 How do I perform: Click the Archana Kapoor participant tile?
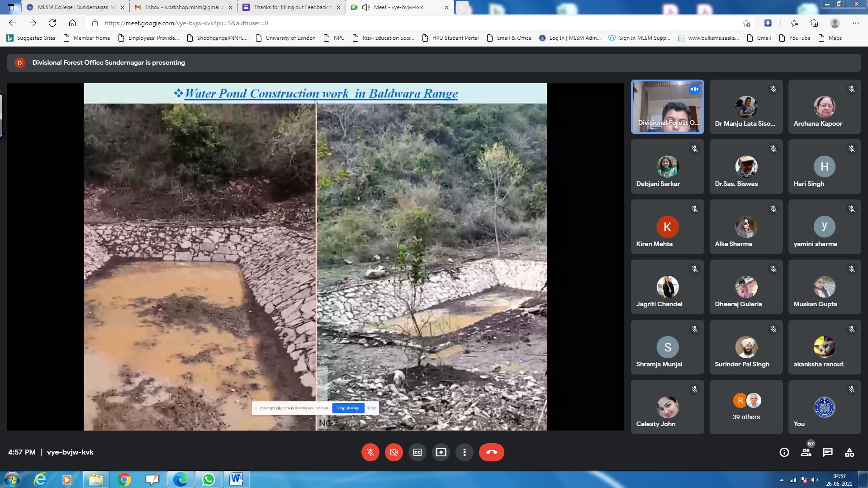[x=824, y=107]
